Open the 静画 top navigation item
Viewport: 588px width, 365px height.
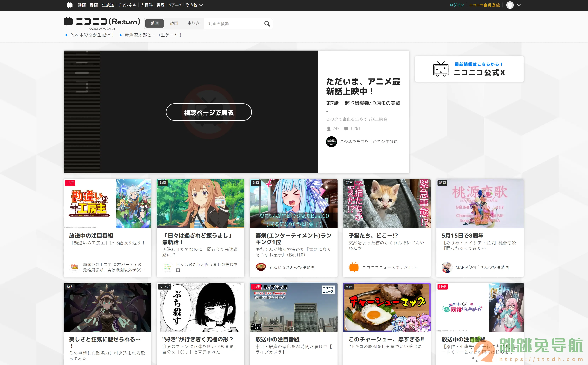click(94, 5)
